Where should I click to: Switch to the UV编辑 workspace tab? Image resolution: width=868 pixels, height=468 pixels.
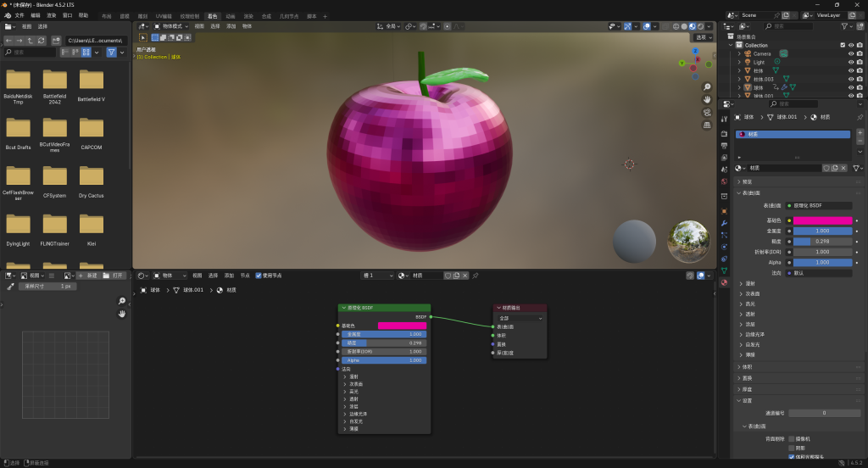pyautogui.click(x=164, y=16)
